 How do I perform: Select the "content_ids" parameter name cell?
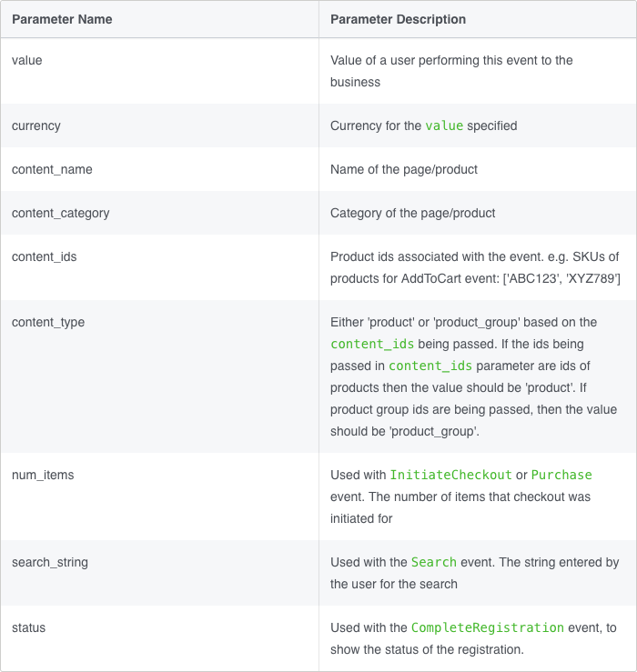coord(45,256)
